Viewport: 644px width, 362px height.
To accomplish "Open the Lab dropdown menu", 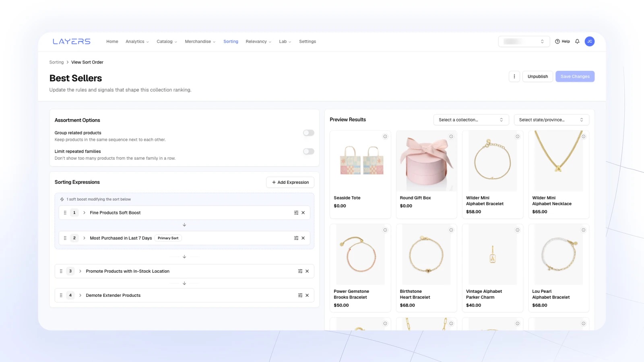I will point(285,41).
